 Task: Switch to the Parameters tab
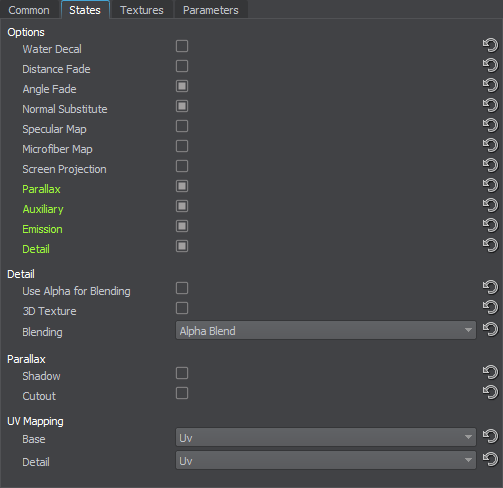211,10
